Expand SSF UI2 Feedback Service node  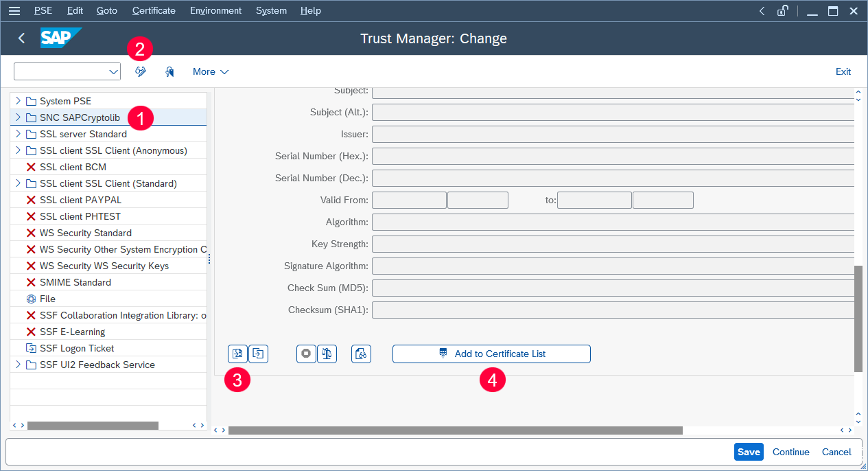[x=18, y=365]
